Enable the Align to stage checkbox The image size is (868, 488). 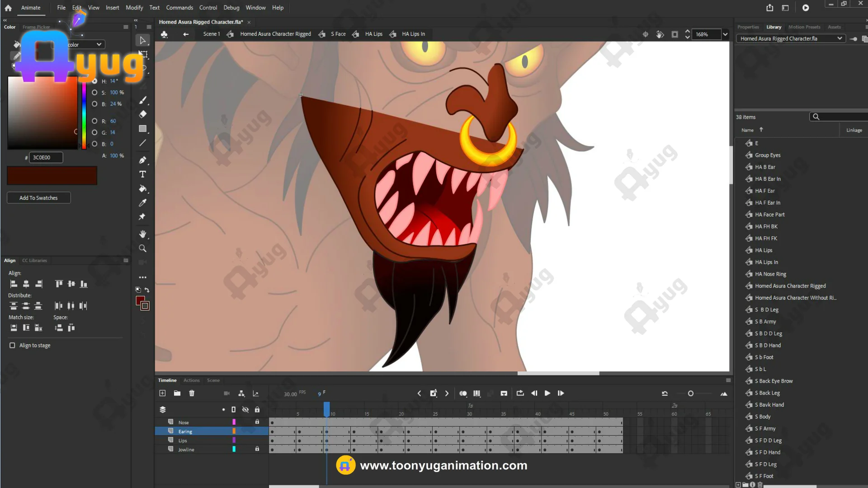pyautogui.click(x=12, y=345)
